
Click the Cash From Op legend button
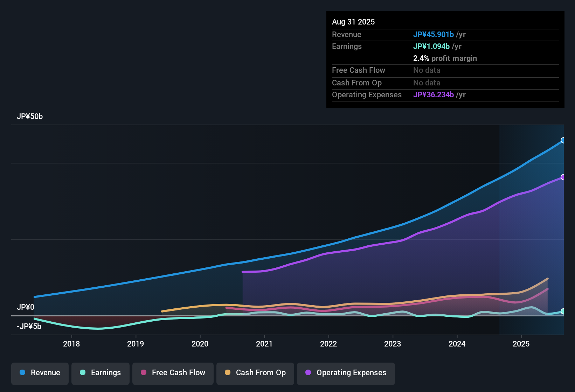click(255, 373)
